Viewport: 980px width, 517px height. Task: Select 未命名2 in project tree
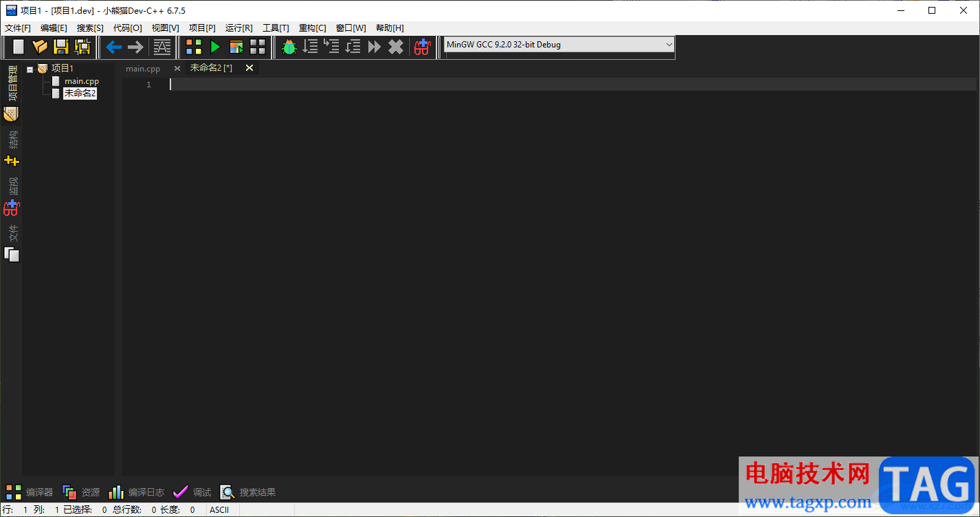(x=80, y=93)
